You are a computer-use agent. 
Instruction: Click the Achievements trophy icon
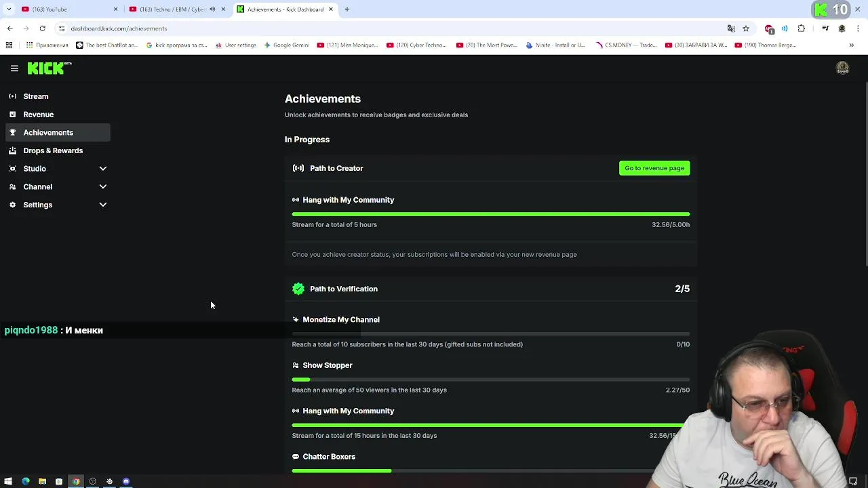12,132
